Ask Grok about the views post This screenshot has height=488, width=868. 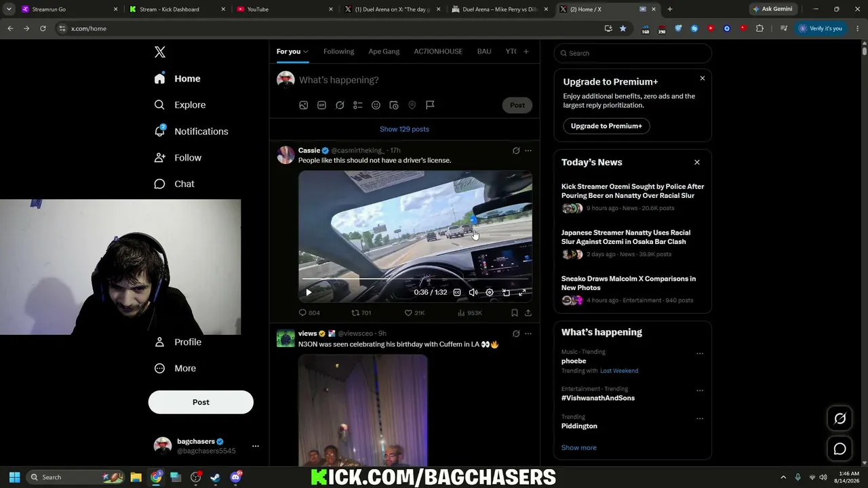[516, 333]
